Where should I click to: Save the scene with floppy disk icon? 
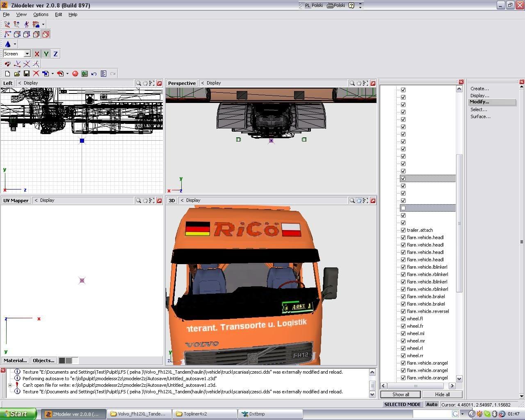pos(26,74)
